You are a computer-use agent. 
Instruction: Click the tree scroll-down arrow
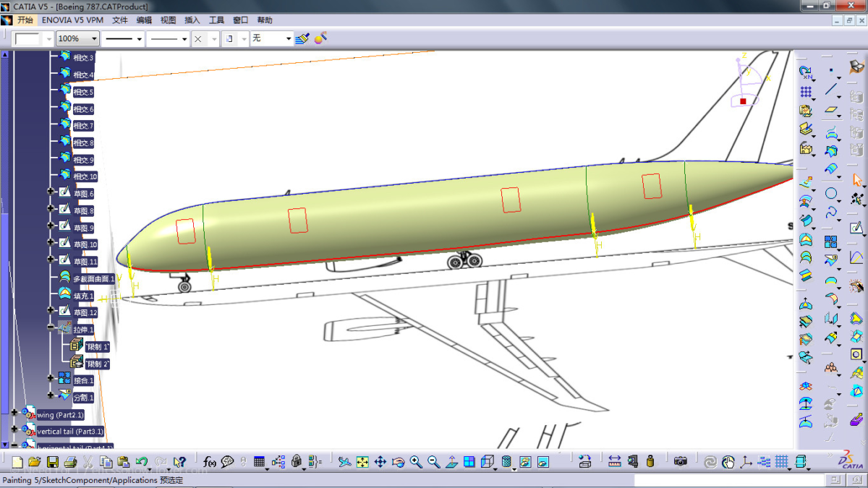tap(5, 443)
